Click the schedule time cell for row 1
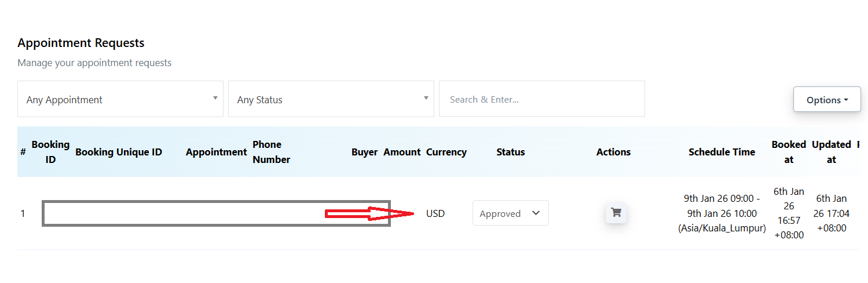The height and width of the screenshot is (283, 868). (721, 213)
